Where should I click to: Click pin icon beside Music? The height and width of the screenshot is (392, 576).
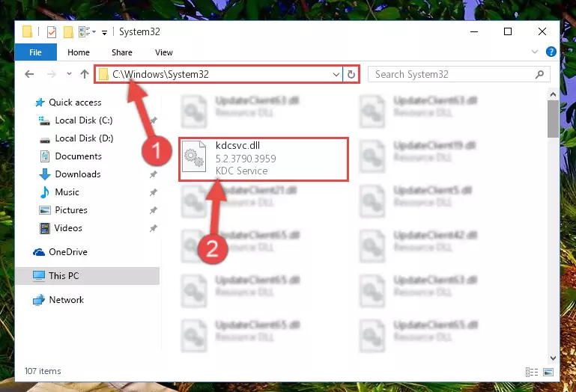tap(154, 192)
